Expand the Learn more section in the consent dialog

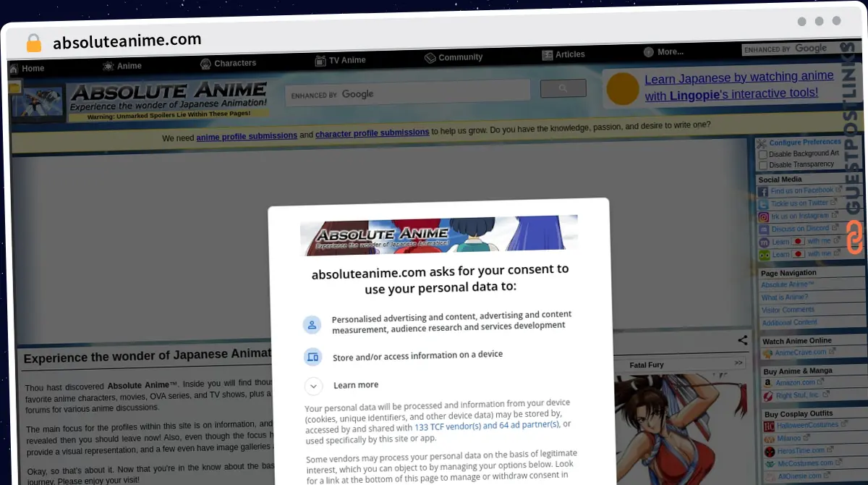coord(313,386)
